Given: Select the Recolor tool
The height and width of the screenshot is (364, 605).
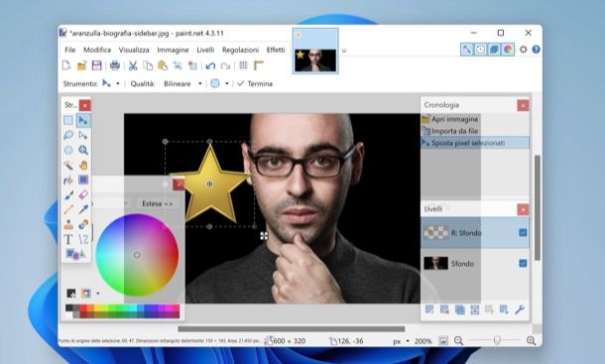Looking at the screenshot, I should (x=83, y=225).
